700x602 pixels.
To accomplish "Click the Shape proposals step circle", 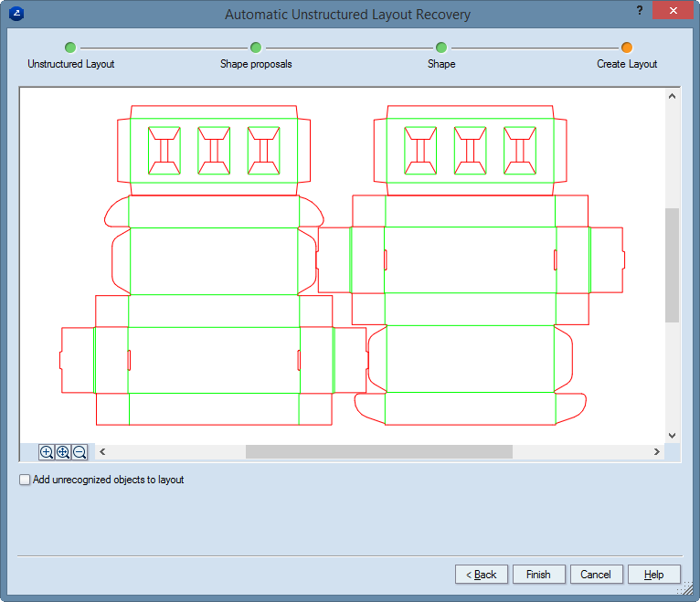I will point(256,48).
